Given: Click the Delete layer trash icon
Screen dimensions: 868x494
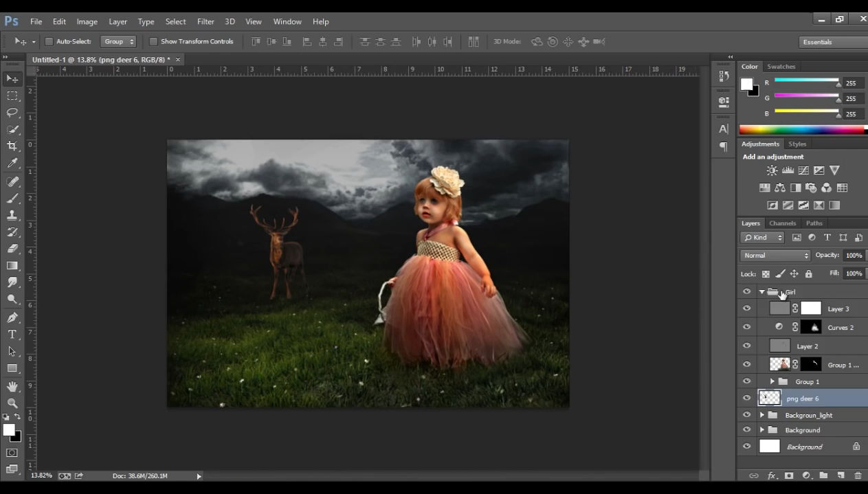Looking at the screenshot, I should click(x=858, y=475).
